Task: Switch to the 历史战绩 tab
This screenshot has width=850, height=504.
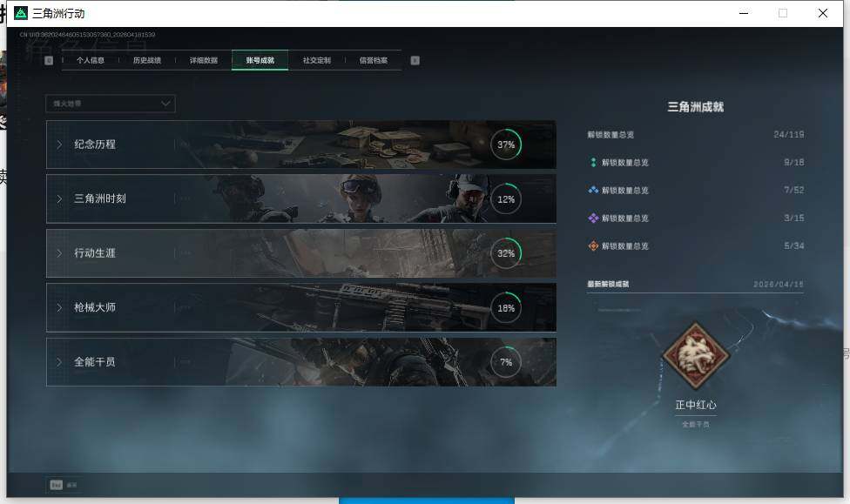Action: 147,60
